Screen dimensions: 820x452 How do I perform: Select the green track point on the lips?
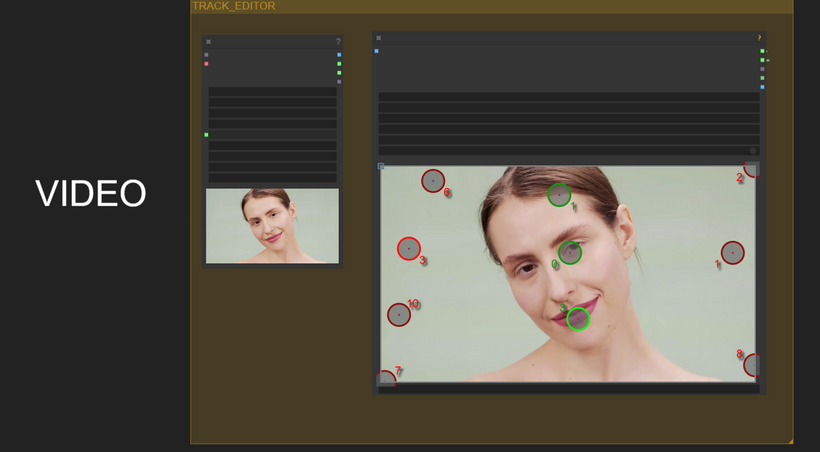coord(578,319)
